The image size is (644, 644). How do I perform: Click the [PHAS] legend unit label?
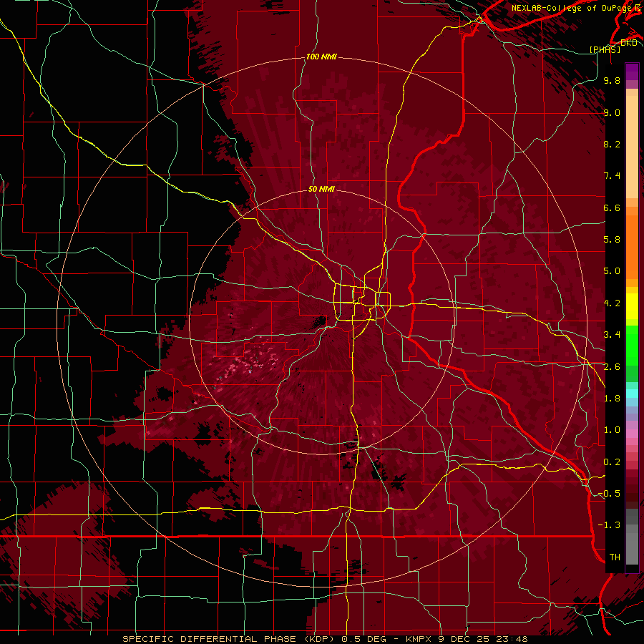point(605,49)
